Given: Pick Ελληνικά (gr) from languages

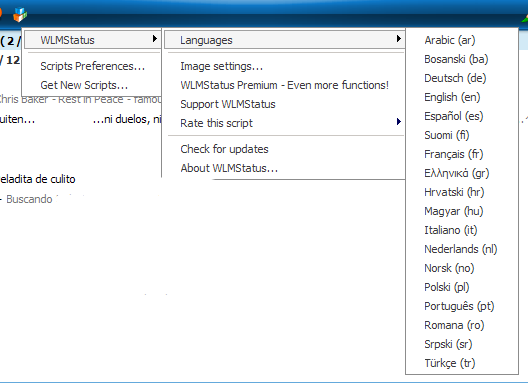Looking at the screenshot, I should coord(462,173).
